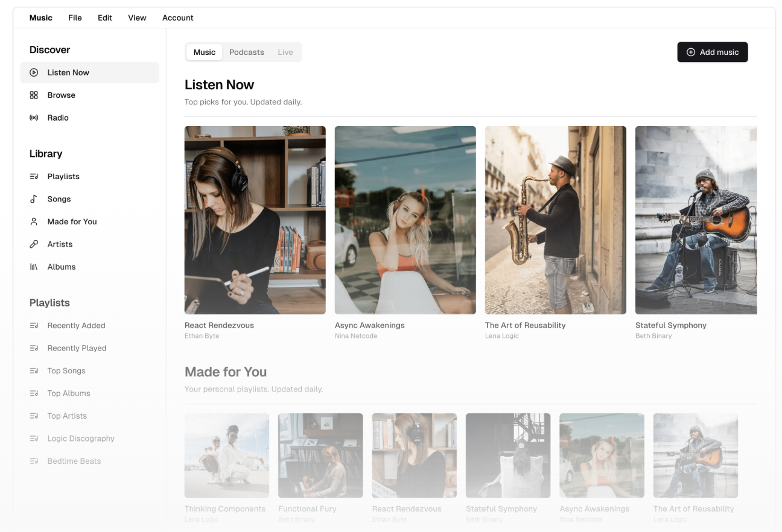Image resolution: width=782 pixels, height=532 pixels.
Task: Click the Top Albums playlist icon
Action: click(34, 394)
